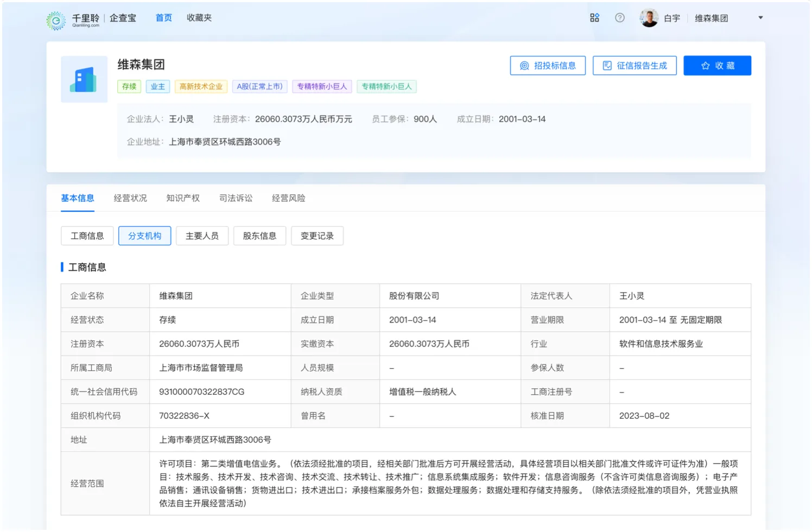Click the header legal person 王小灵
The height and width of the screenshot is (532, 812).
(181, 119)
